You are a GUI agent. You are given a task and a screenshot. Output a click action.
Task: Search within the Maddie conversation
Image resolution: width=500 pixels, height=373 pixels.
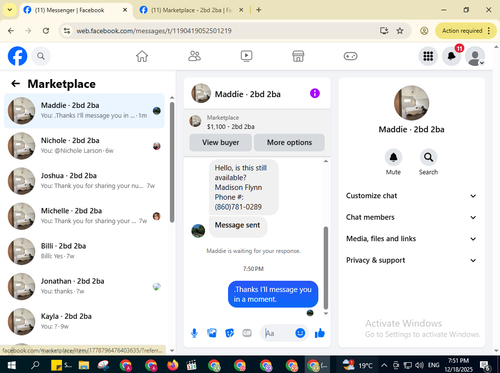click(428, 157)
